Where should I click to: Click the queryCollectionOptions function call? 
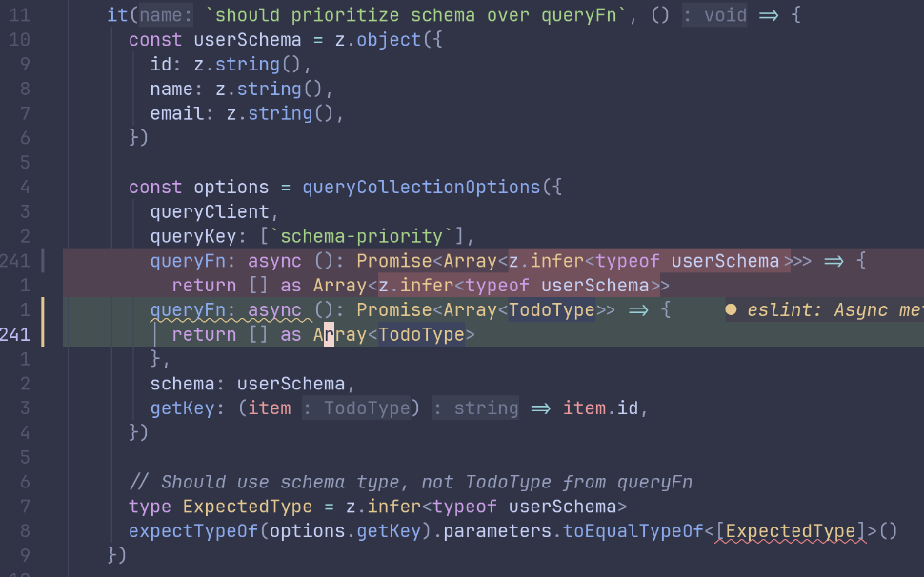point(421,187)
